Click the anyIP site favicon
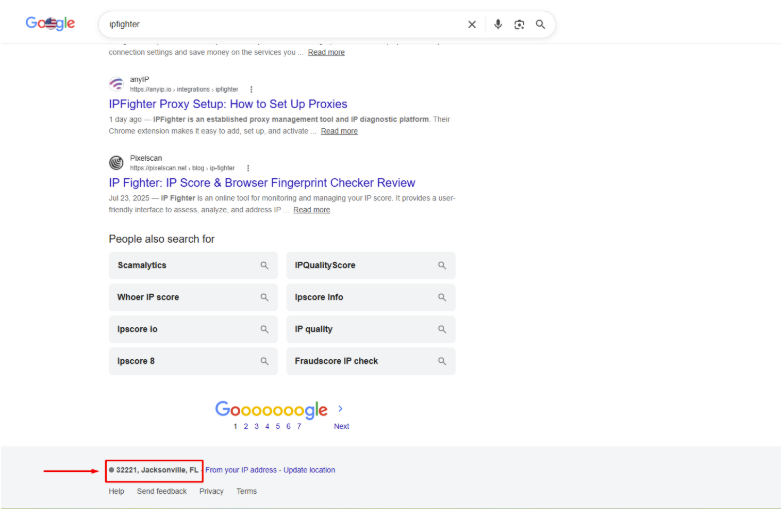The image size is (782, 509). tap(116, 84)
